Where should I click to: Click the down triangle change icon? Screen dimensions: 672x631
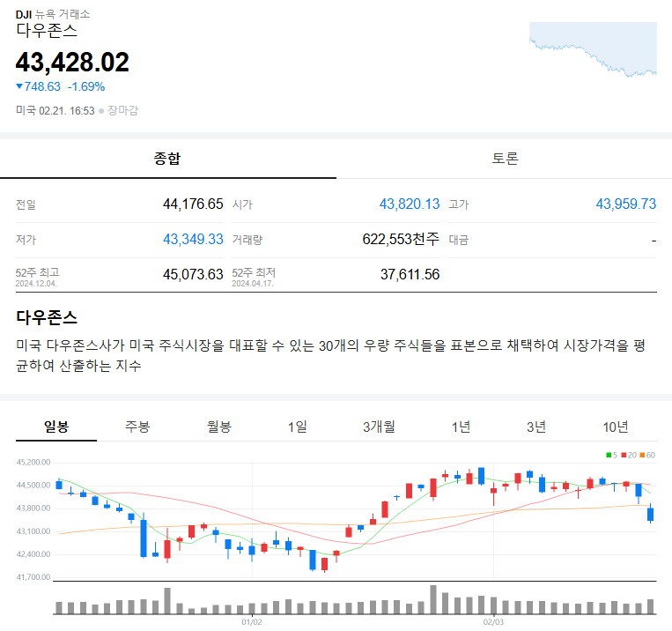click(19, 86)
